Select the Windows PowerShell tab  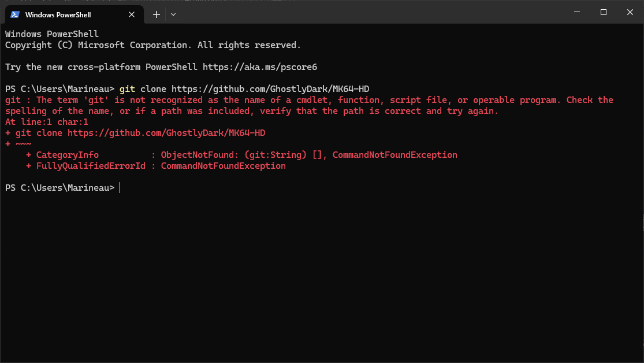(x=75, y=14)
